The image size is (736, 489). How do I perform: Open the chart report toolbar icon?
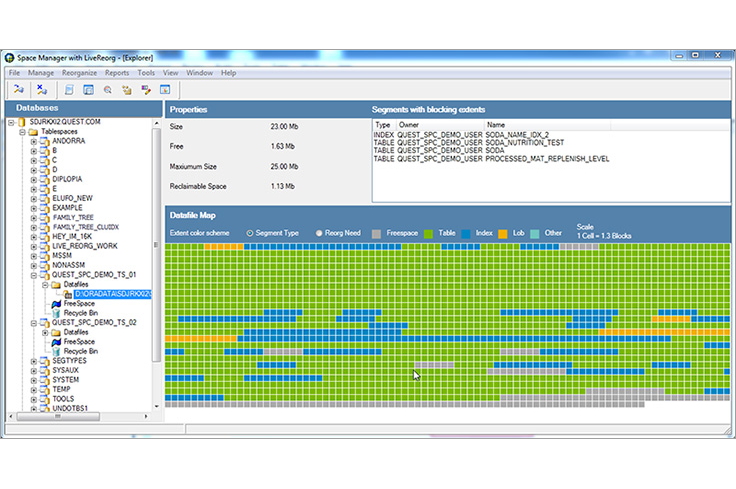165,90
